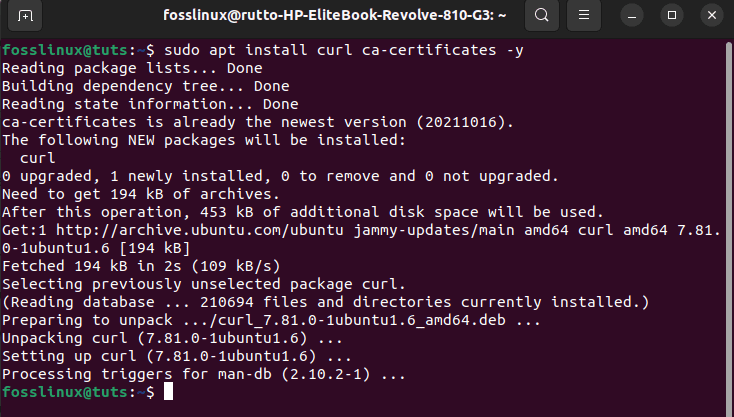Click the vertical scrollbar of the terminal
The image size is (734, 417).
point(728,225)
